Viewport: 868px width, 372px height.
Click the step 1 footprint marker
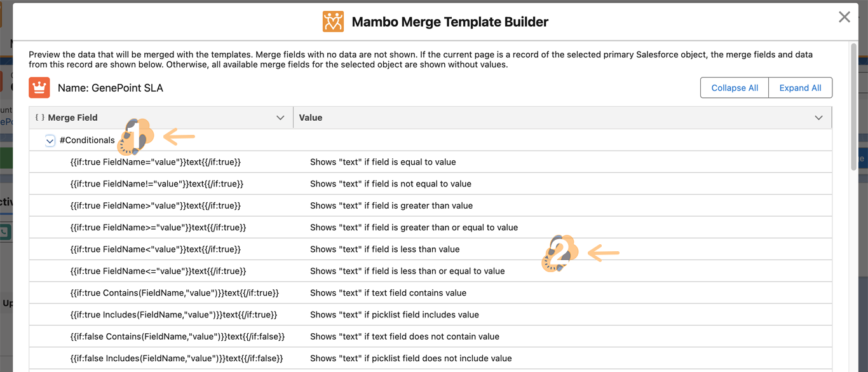pos(136,137)
